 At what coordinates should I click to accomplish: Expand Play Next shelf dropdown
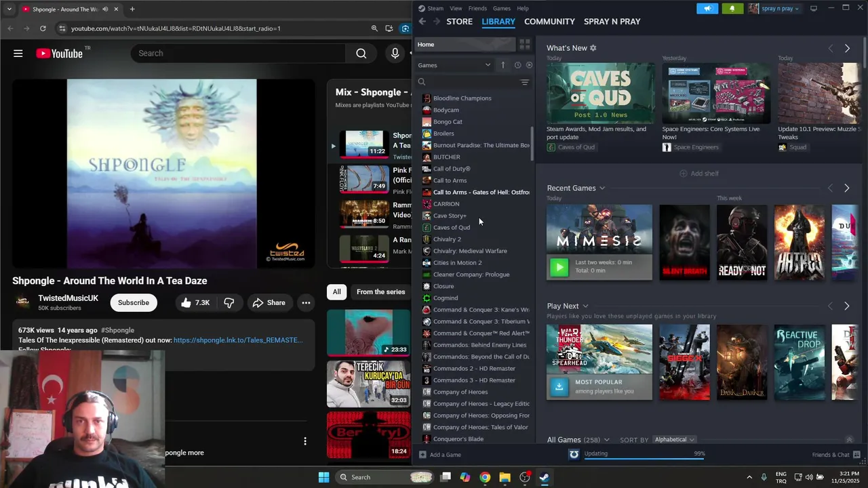coord(585,306)
